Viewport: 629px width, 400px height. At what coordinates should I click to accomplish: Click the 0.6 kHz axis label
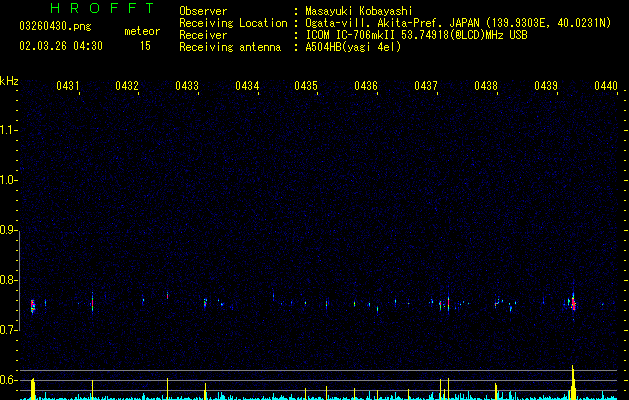(8, 380)
